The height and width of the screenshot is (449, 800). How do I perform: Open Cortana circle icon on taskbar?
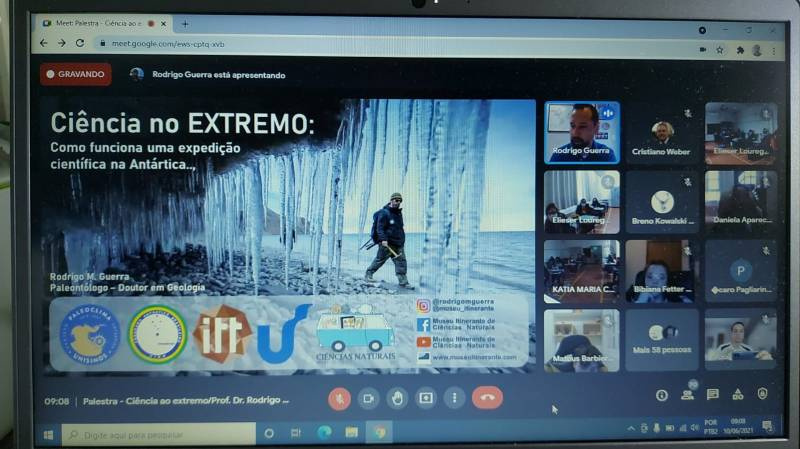coord(269,433)
